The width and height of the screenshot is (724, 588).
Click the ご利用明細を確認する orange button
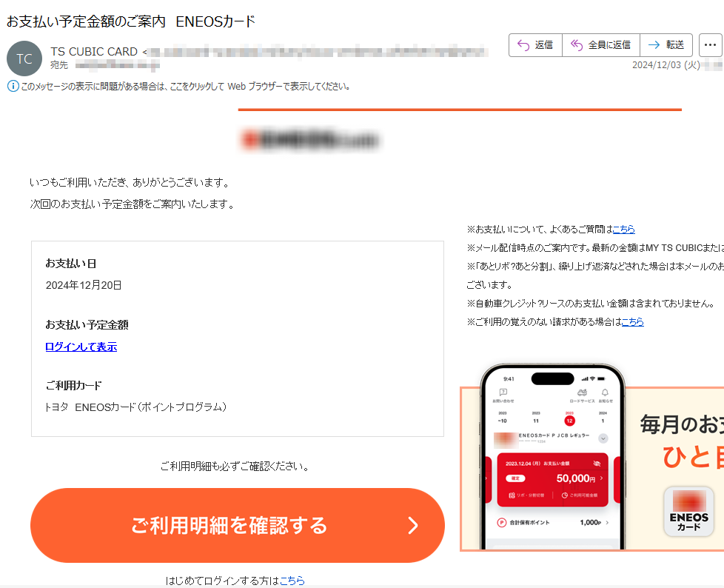pyautogui.click(x=238, y=525)
